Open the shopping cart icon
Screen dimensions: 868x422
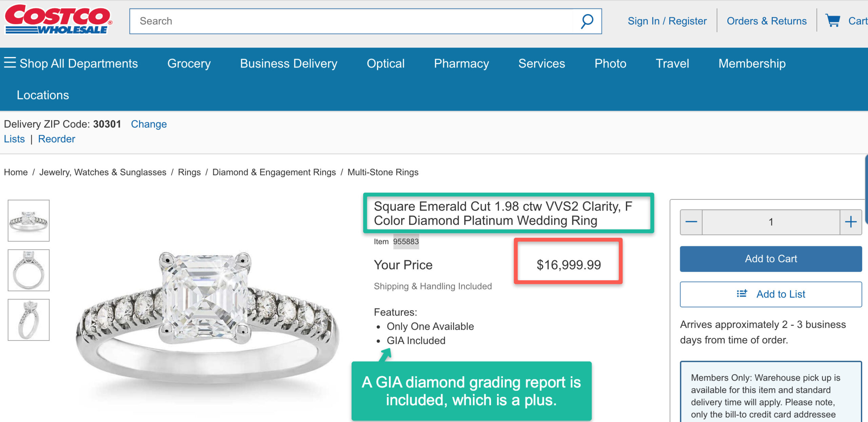(833, 21)
